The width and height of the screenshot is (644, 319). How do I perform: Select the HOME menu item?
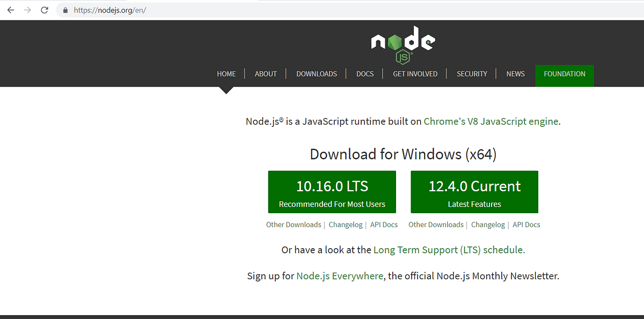(226, 74)
